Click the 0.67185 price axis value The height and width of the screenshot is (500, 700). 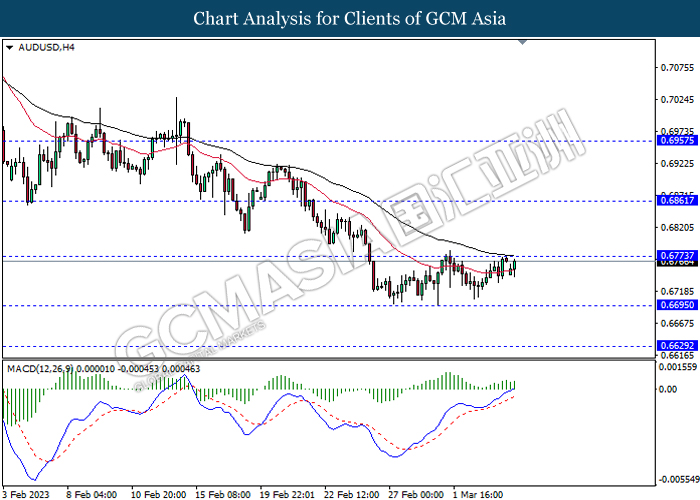(x=677, y=292)
